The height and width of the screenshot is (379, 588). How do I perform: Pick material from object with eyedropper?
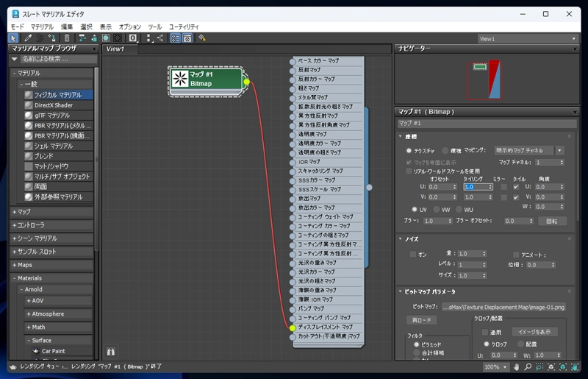[x=28, y=38]
